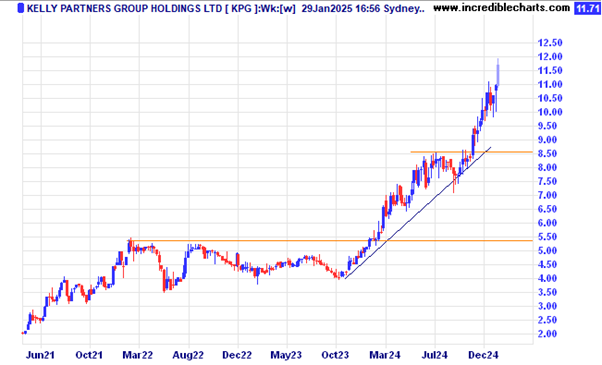Click the Oct21 date axis label
Screen dimensions: 602x365
coord(89,355)
